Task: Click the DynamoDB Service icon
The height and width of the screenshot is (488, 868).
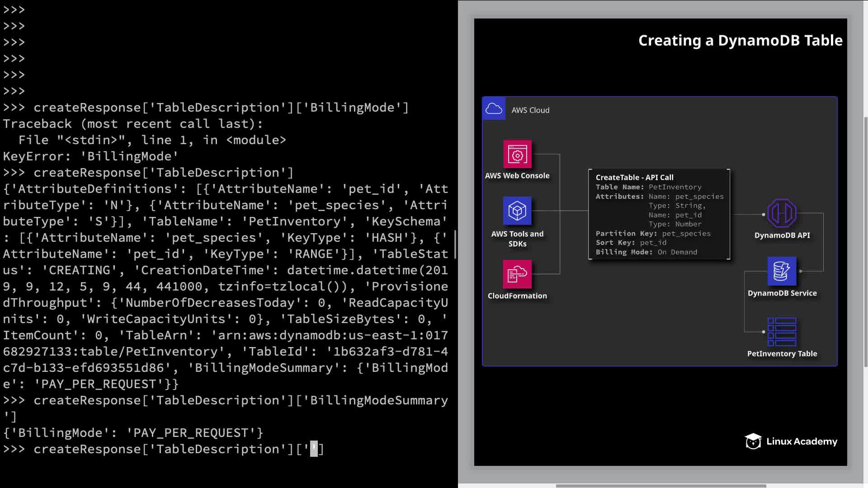Action: (x=782, y=271)
